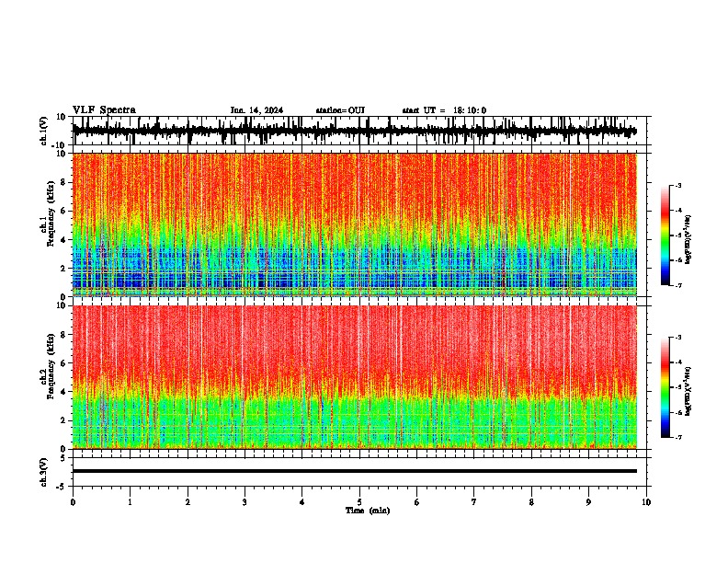The image size is (728, 563).
Task: Click the "2" kHz tick on the ch.2 frequency axis
Action: [x=64, y=420]
